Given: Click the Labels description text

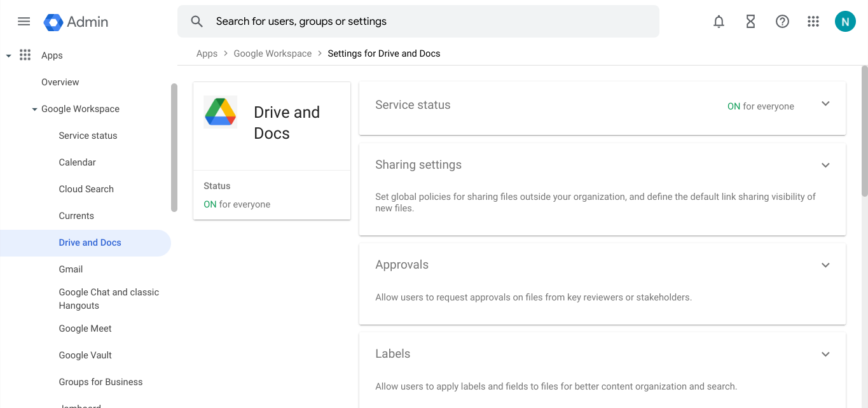Looking at the screenshot, I should pos(556,386).
